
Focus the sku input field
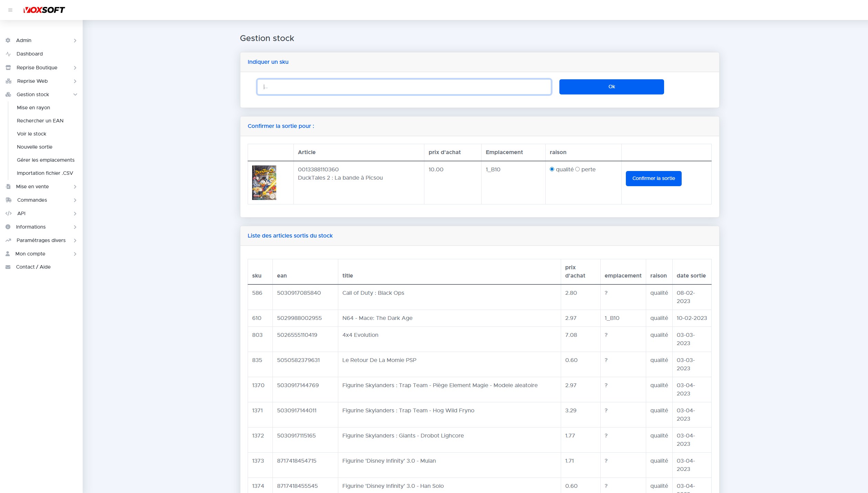point(404,87)
